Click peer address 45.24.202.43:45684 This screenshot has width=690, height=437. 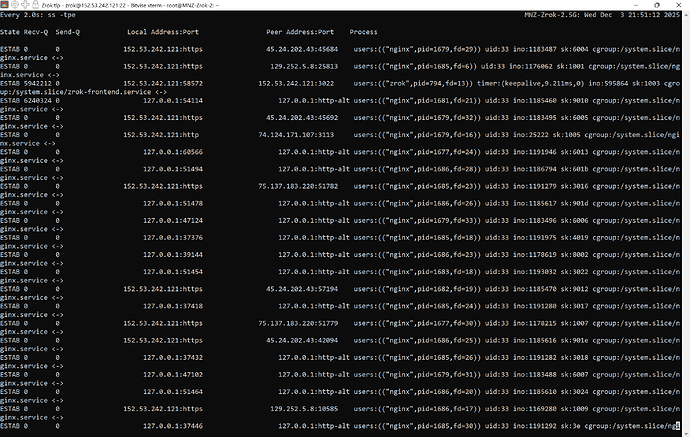pyautogui.click(x=302, y=49)
